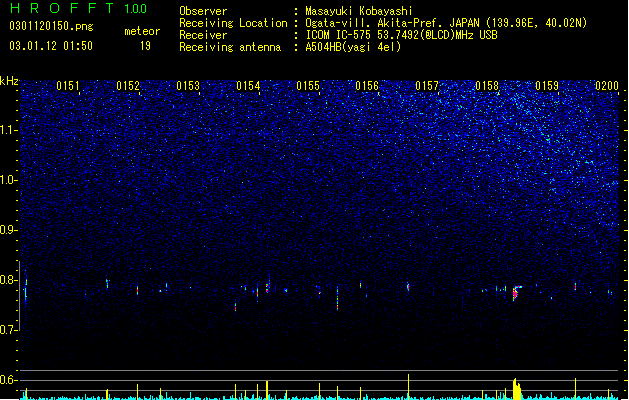Click the 0151 time marker

pyautogui.click(x=68, y=86)
